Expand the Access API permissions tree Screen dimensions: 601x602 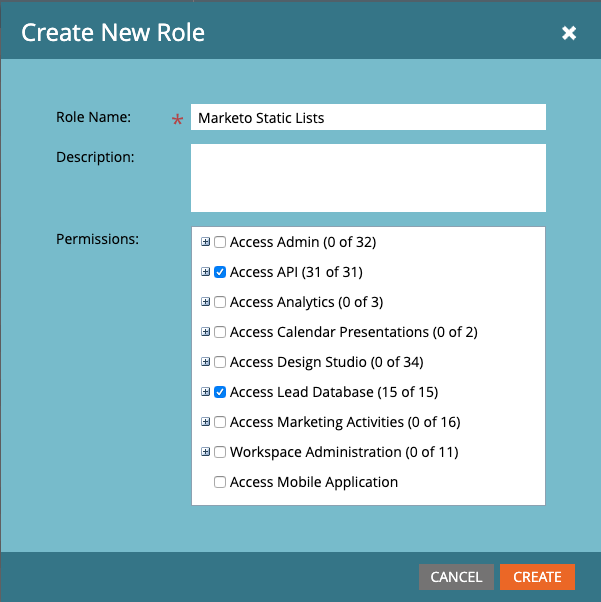coord(206,272)
